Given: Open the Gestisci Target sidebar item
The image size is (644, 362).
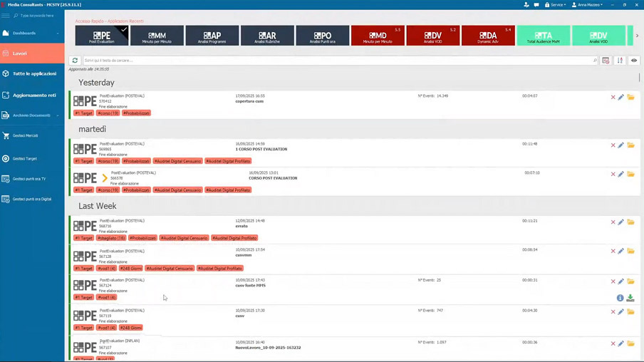Looking at the screenshot, I should click(25, 158).
